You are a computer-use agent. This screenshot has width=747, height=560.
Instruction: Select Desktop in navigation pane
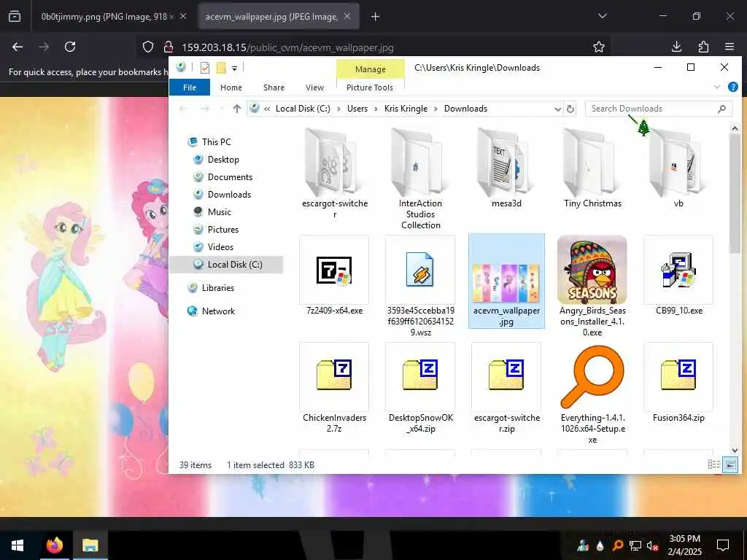(x=223, y=160)
